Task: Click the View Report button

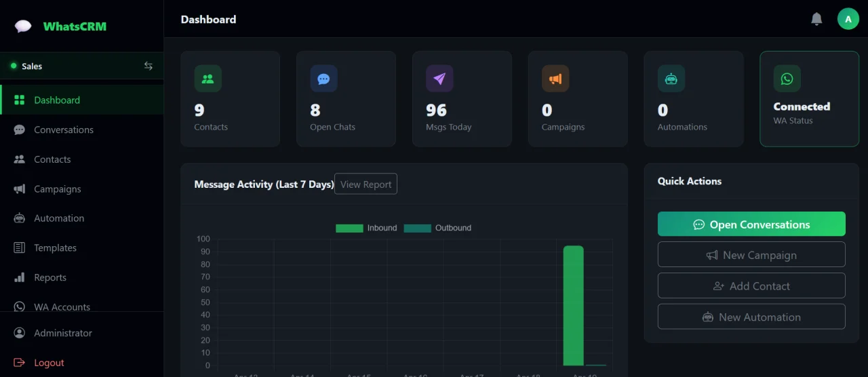Action: [366, 184]
